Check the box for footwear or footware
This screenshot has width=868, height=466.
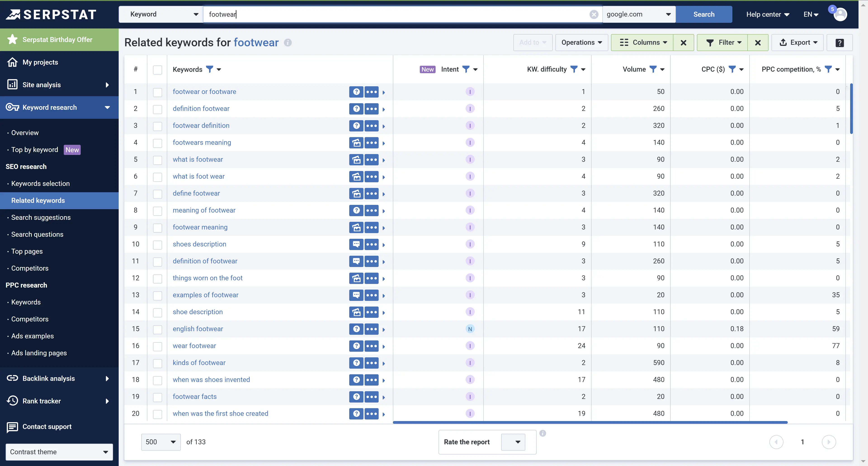click(157, 92)
